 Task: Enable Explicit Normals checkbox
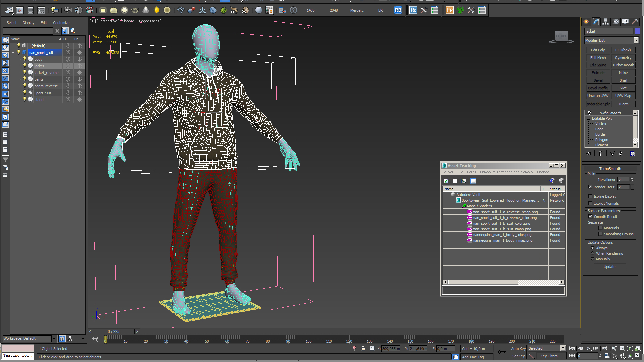click(590, 203)
